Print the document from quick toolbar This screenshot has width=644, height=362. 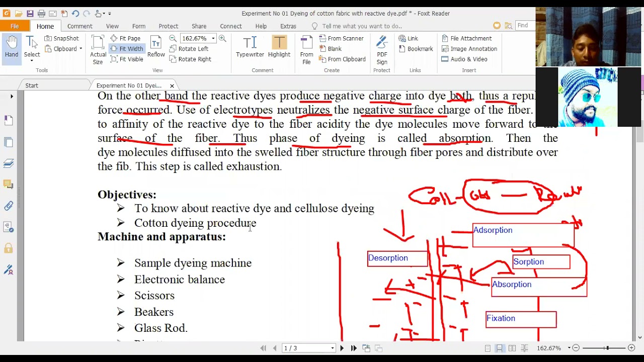pyautogui.click(x=41, y=14)
